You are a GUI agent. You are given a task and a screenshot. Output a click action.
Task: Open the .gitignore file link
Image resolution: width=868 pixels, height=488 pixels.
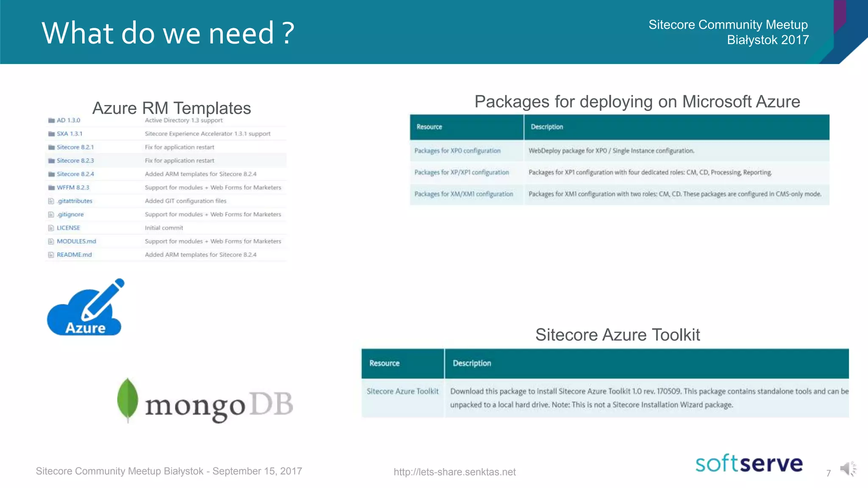tap(70, 214)
